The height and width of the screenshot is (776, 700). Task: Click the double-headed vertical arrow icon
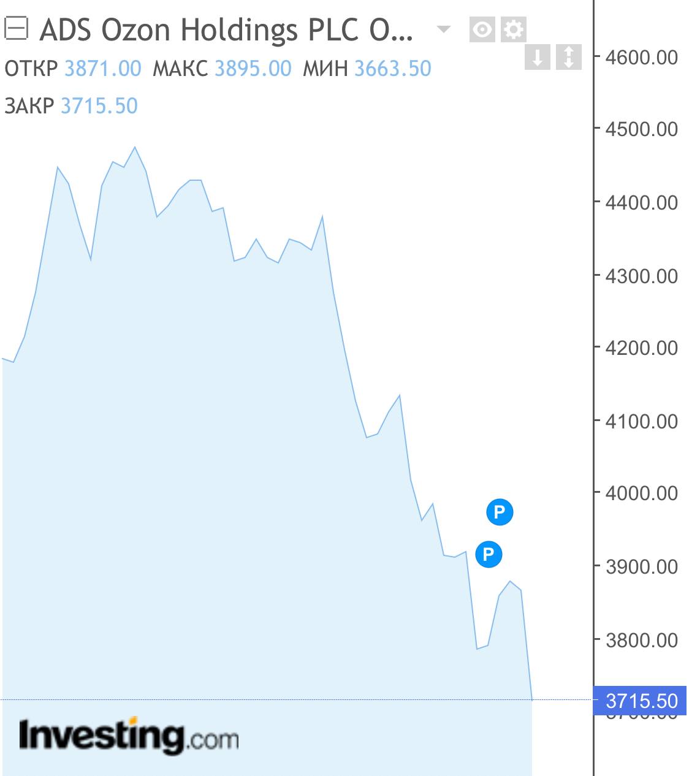pos(568,57)
